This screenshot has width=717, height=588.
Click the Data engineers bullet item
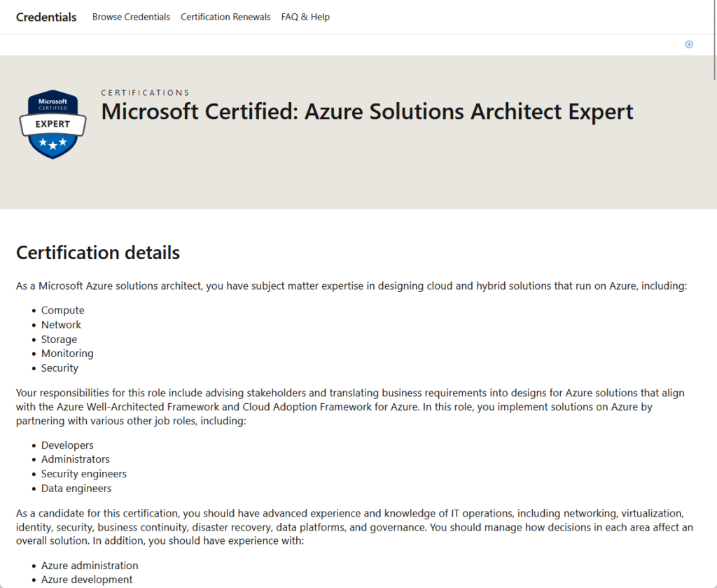tap(76, 489)
